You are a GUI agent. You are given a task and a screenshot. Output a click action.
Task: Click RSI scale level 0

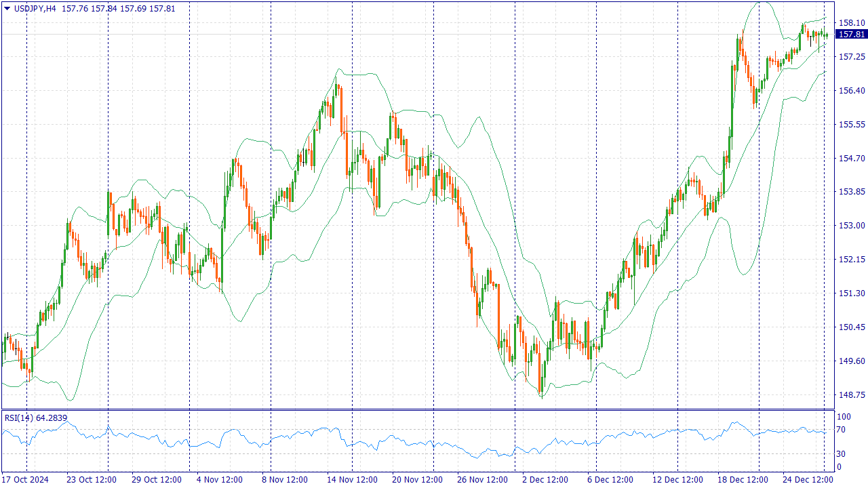[x=839, y=467]
